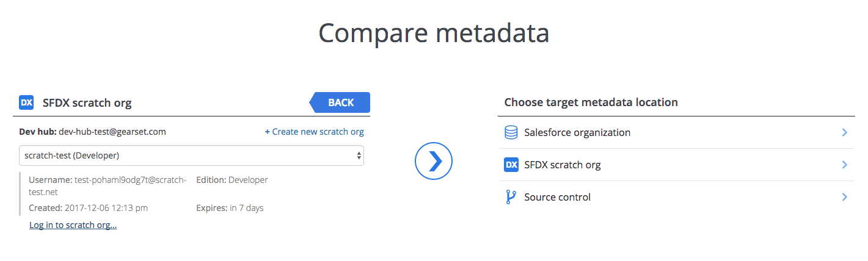Open the Log in to scratch org link
Viewport: 868px width, 261px height.
[x=73, y=226]
